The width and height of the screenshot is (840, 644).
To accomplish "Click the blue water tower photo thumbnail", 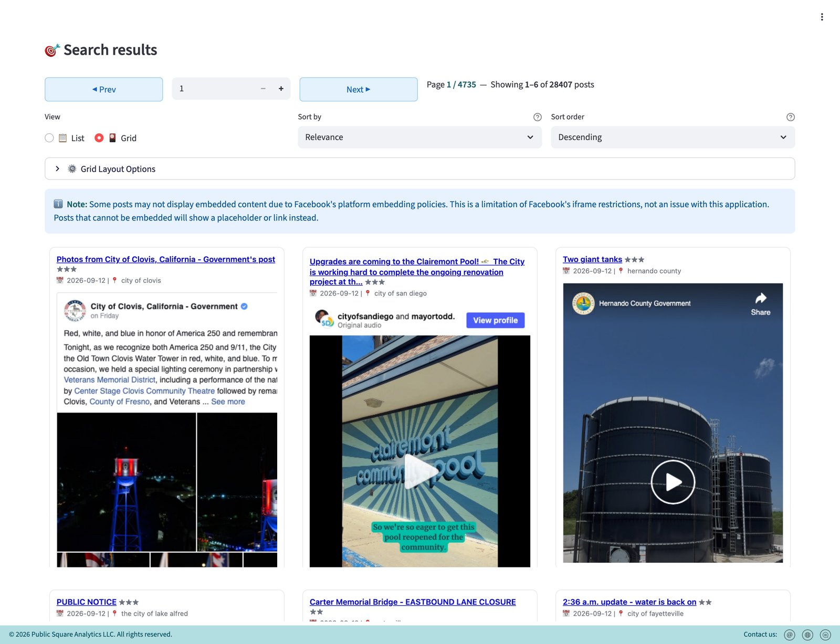I will coord(127,482).
